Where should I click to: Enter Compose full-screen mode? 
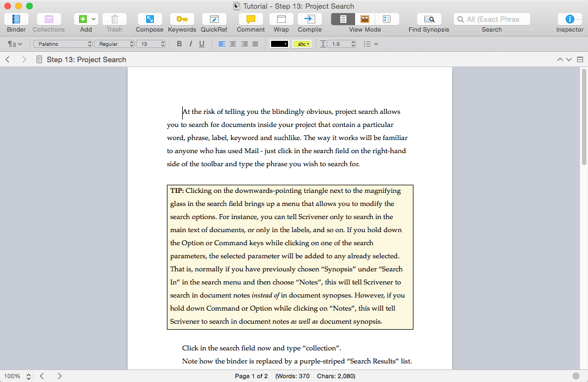coord(149,19)
